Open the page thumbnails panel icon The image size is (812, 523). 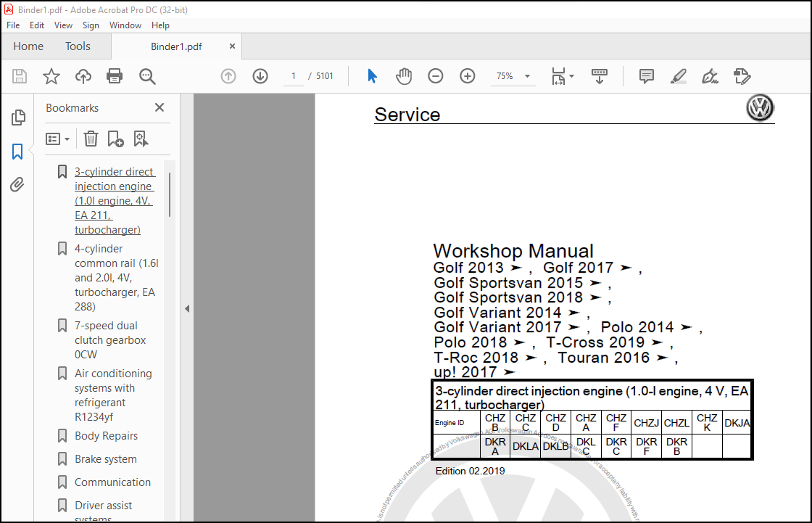click(x=18, y=118)
